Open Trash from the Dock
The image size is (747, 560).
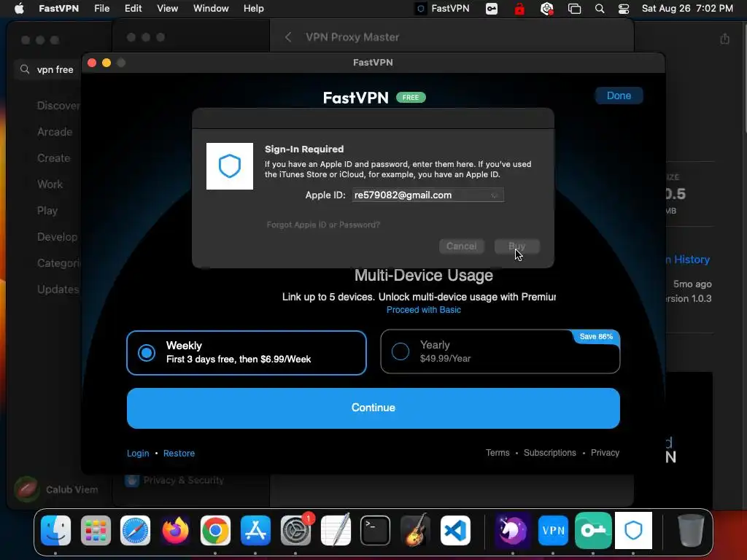[691, 531]
